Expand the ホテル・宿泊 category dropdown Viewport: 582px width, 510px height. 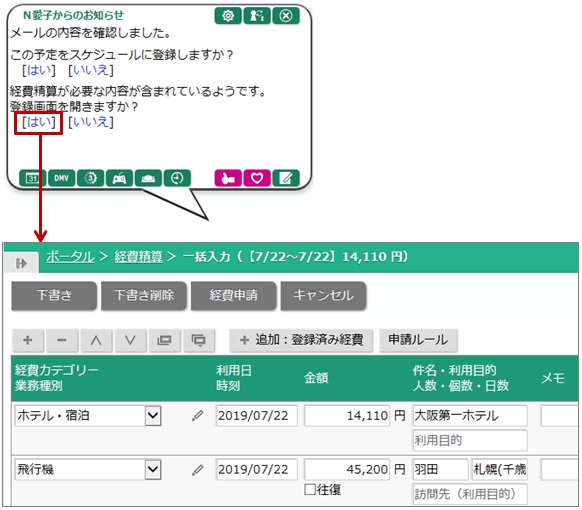coord(153,415)
